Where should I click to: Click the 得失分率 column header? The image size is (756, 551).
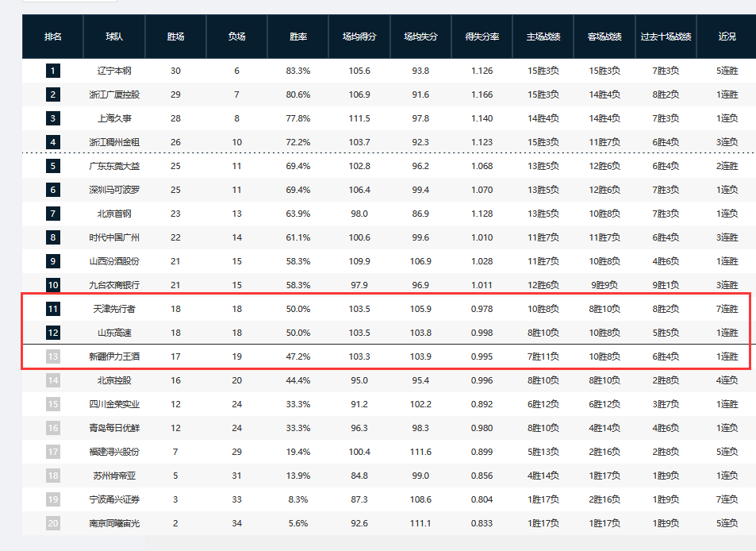point(482,37)
